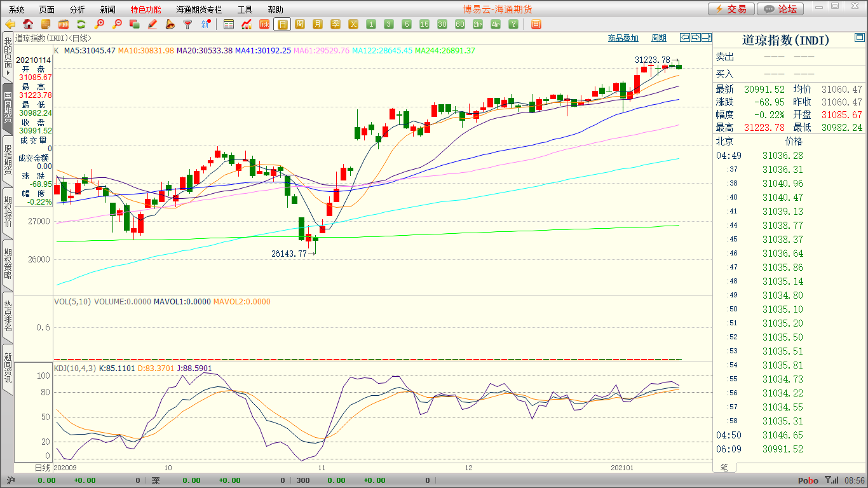Screen dimensions: 868x488
Task: Click the 交易 trade button
Action: coord(731,9)
